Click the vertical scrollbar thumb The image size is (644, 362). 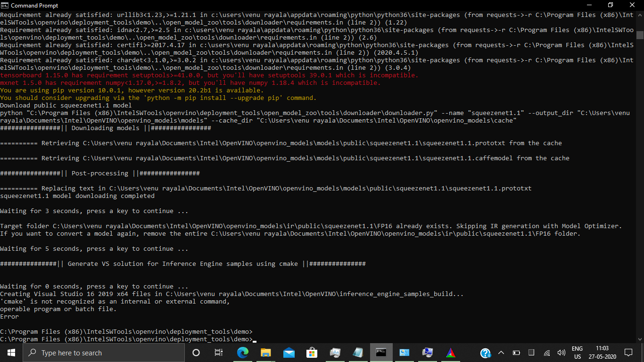tap(640, 35)
